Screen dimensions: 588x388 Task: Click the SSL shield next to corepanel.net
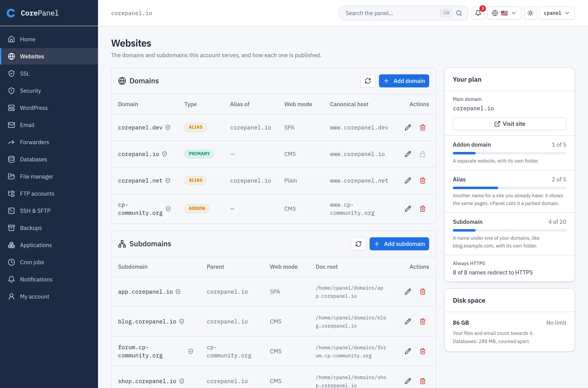[x=168, y=180]
